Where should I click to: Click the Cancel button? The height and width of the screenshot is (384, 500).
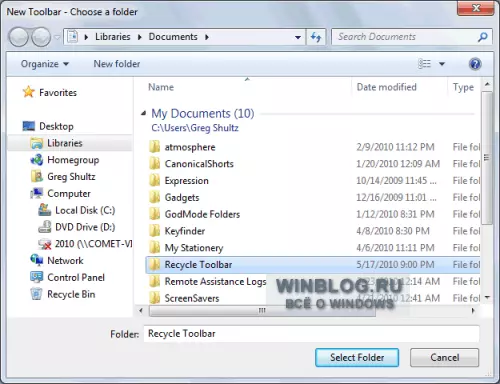(444, 358)
